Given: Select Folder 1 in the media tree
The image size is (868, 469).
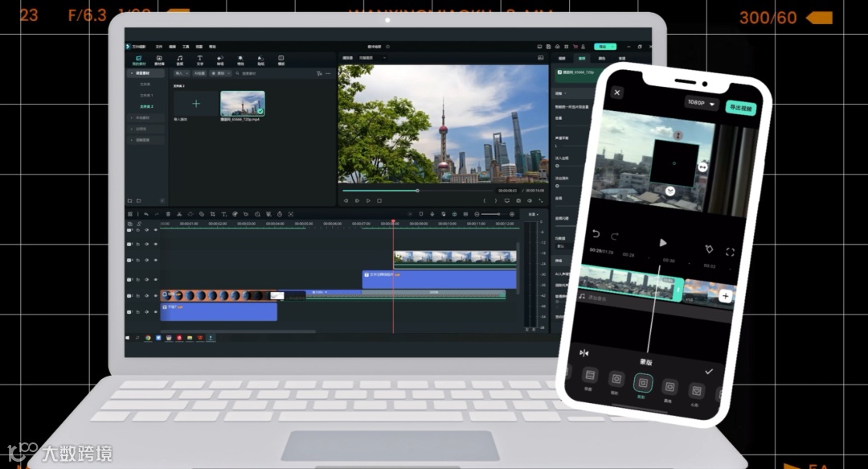Looking at the screenshot, I should pyautogui.click(x=146, y=96).
